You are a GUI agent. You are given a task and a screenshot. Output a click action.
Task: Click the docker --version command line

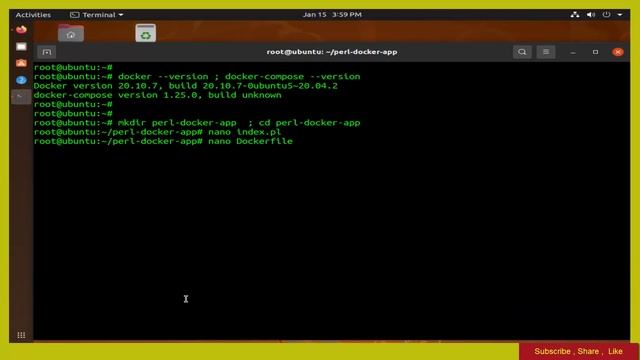pos(197,77)
